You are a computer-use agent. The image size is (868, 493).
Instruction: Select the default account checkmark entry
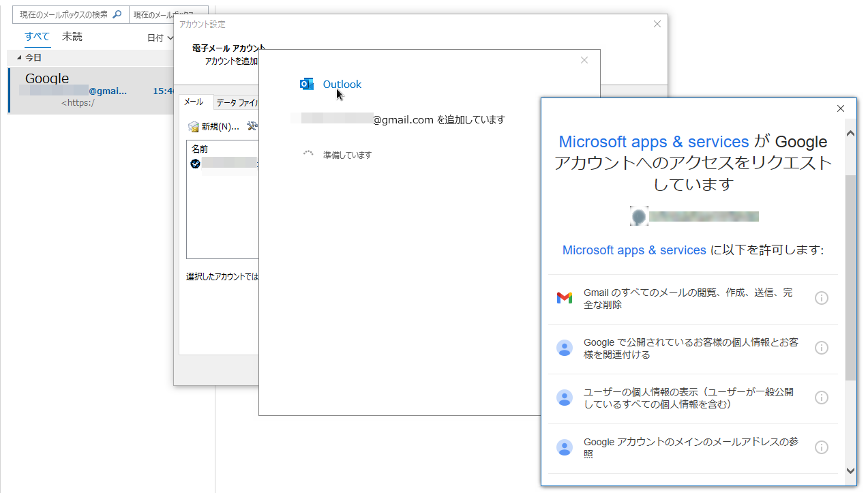pyautogui.click(x=196, y=164)
